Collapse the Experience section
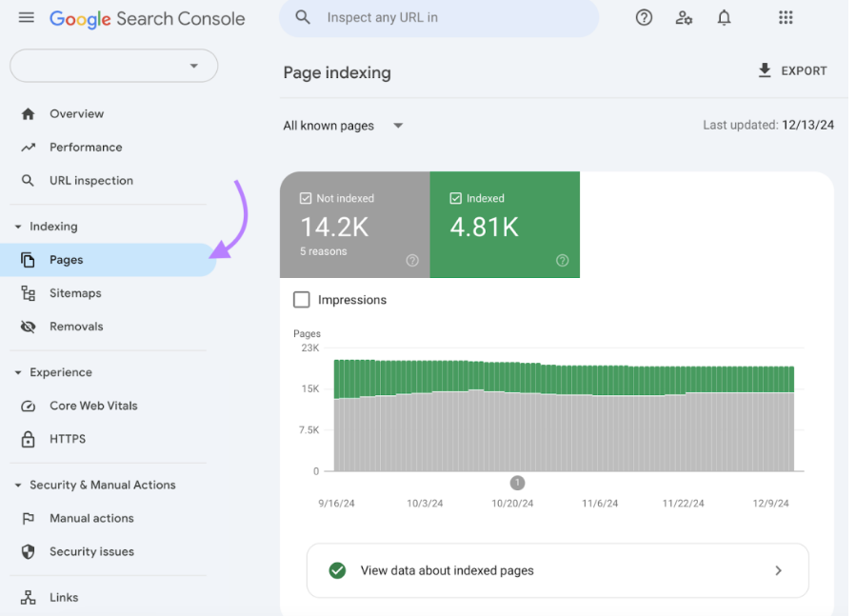The width and height of the screenshot is (856, 616). [18, 372]
